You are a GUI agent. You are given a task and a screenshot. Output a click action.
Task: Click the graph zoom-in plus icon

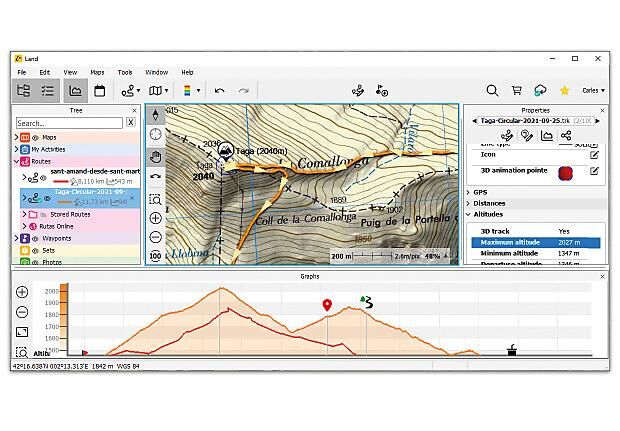click(x=22, y=292)
